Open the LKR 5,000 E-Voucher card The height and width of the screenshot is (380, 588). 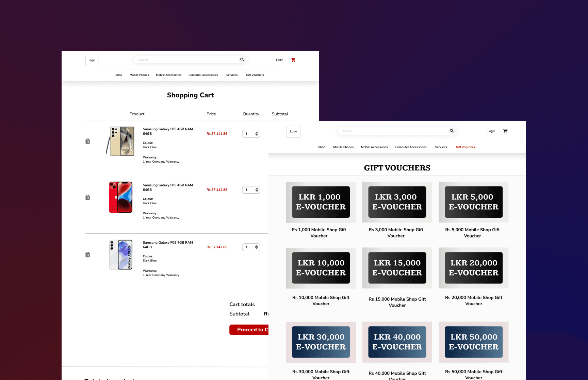point(474,202)
